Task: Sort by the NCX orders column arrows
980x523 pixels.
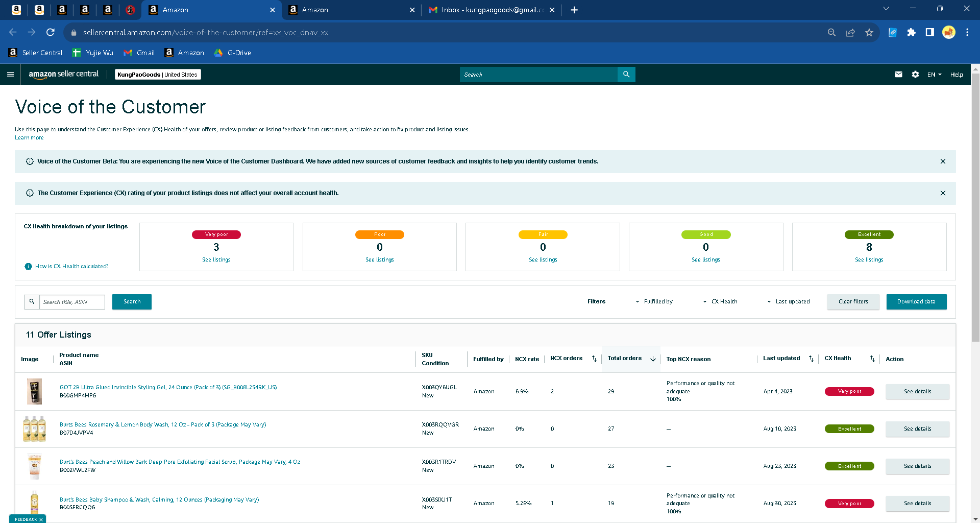Action: click(x=594, y=359)
